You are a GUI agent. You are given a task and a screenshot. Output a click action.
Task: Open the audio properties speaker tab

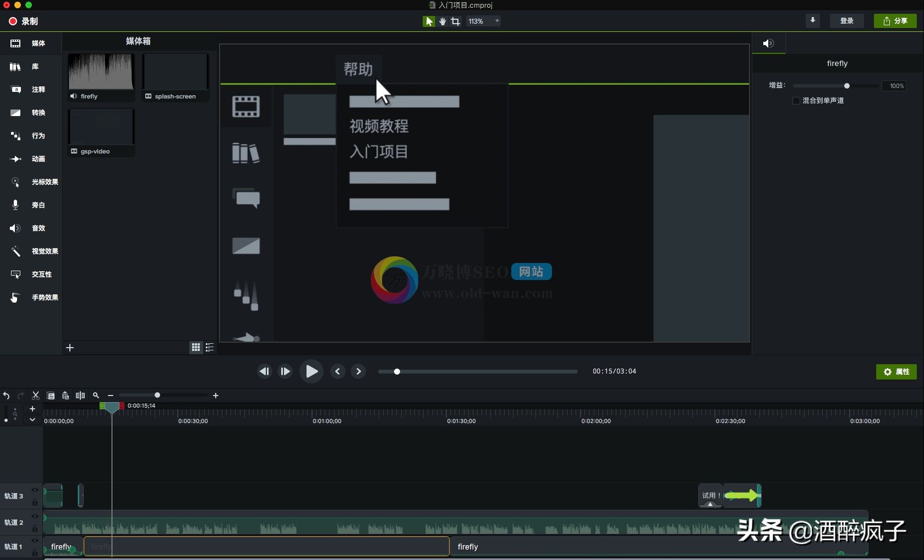click(x=768, y=43)
